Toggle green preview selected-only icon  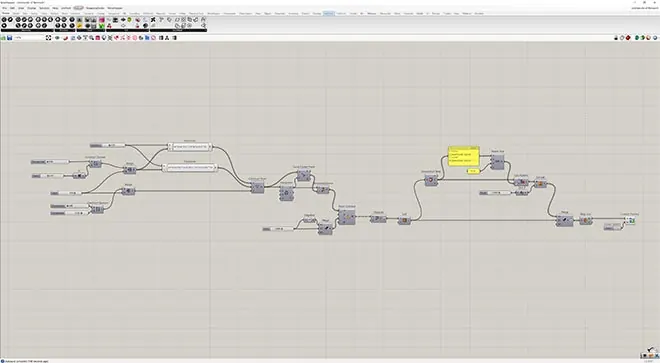[637, 38]
